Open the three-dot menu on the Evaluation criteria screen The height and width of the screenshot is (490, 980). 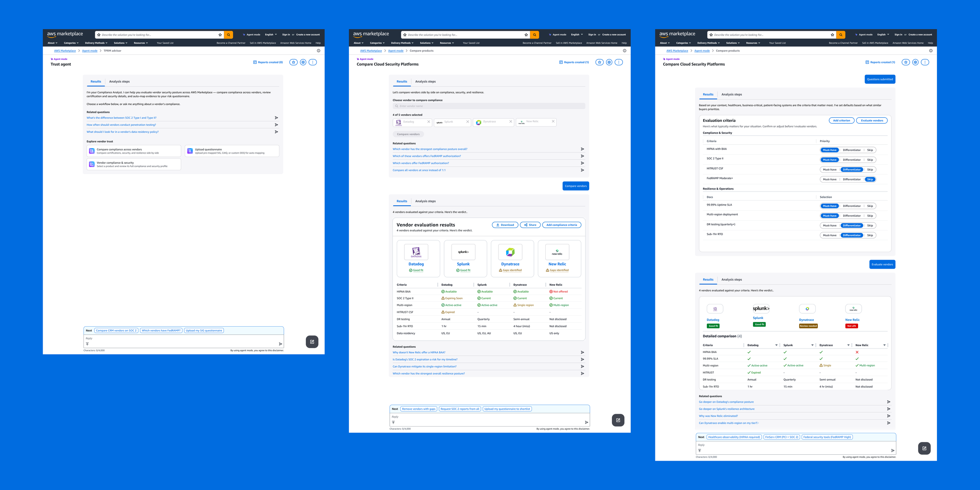925,62
